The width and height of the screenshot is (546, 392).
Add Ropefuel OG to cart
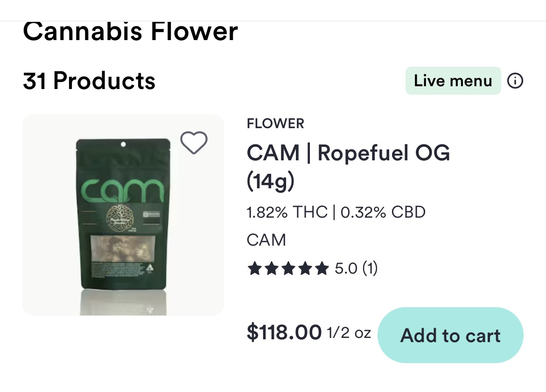450,335
